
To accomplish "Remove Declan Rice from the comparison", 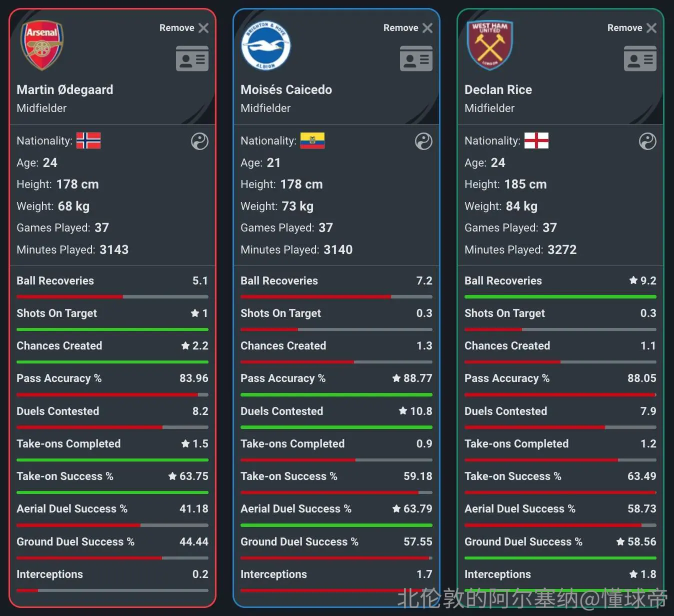I will [632, 28].
